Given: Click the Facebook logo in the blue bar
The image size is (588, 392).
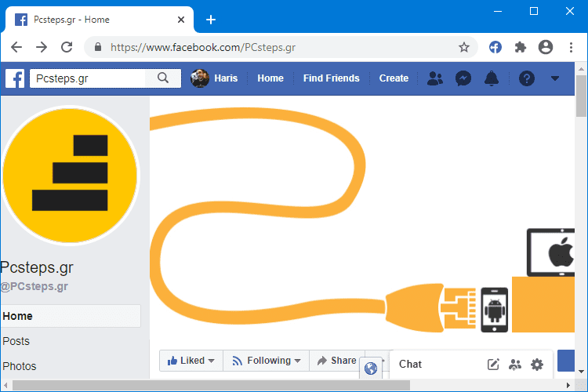Looking at the screenshot, I should point(15,78).
